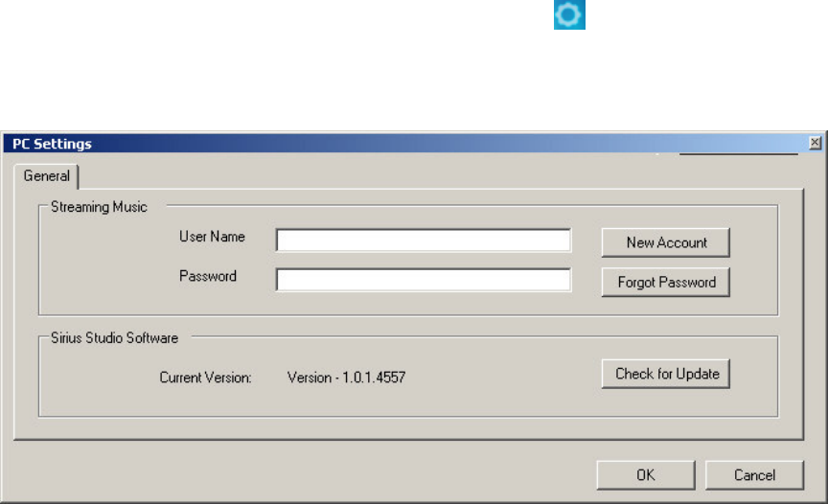Click the Password label text

[x=208, y=276]
